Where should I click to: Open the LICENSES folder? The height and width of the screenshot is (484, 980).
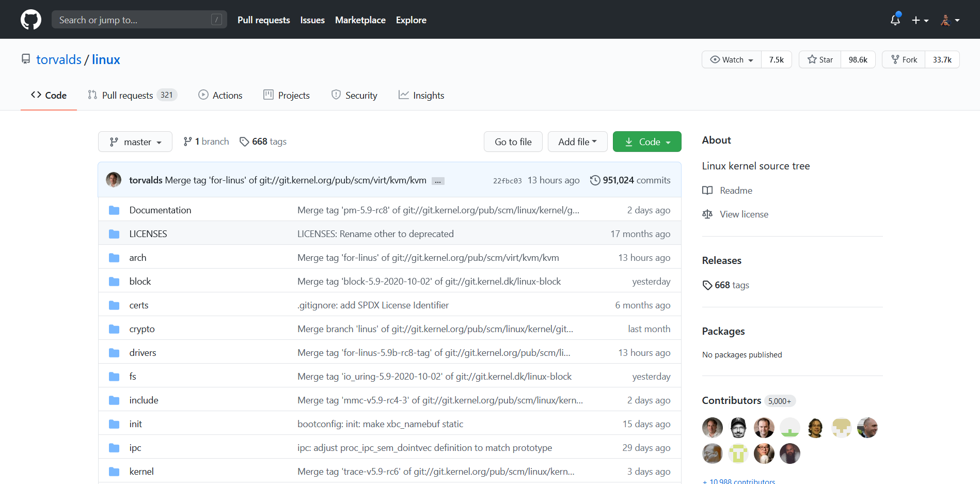[x=148, y=234]
